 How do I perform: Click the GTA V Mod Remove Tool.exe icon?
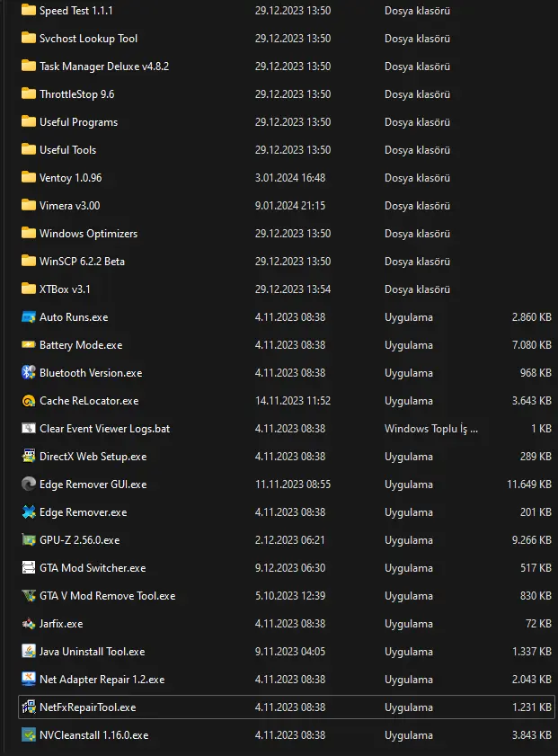pos(29,595)
